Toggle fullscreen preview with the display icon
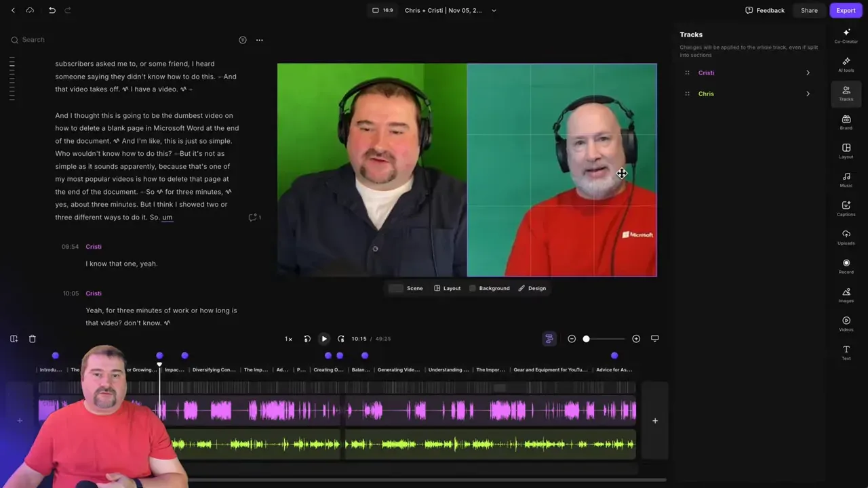This screenshot has height=488, width=868. pyautogui.click(x=654, y=338)
